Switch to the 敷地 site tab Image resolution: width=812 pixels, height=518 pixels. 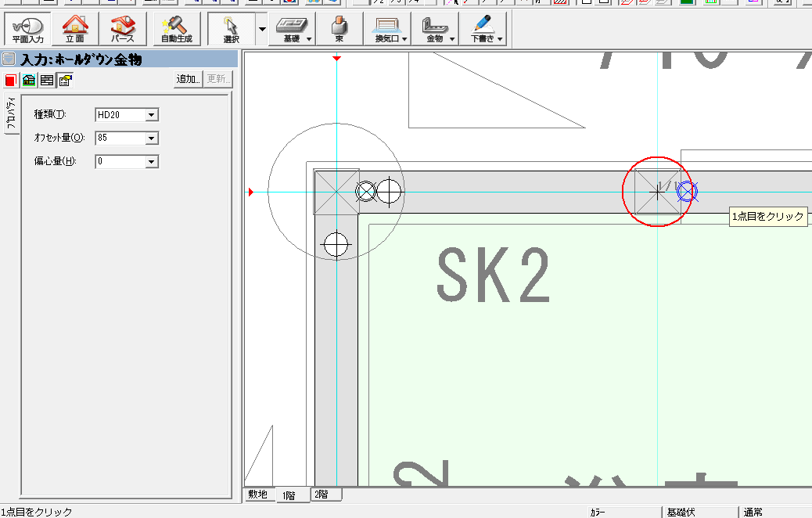(x=258, y=495)
